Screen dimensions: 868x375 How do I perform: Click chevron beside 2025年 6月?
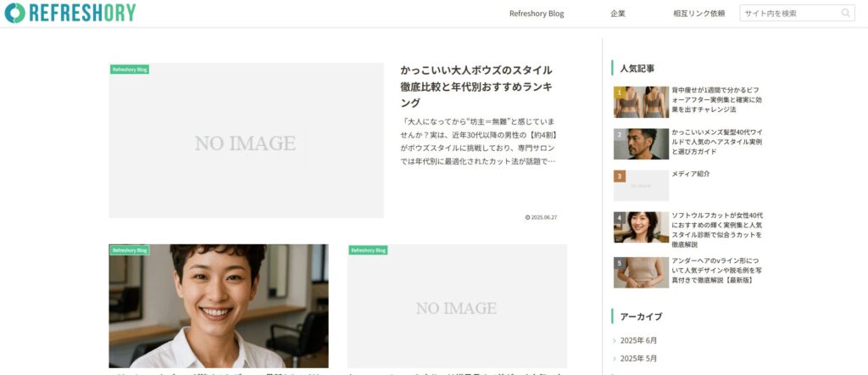[615, 341]
